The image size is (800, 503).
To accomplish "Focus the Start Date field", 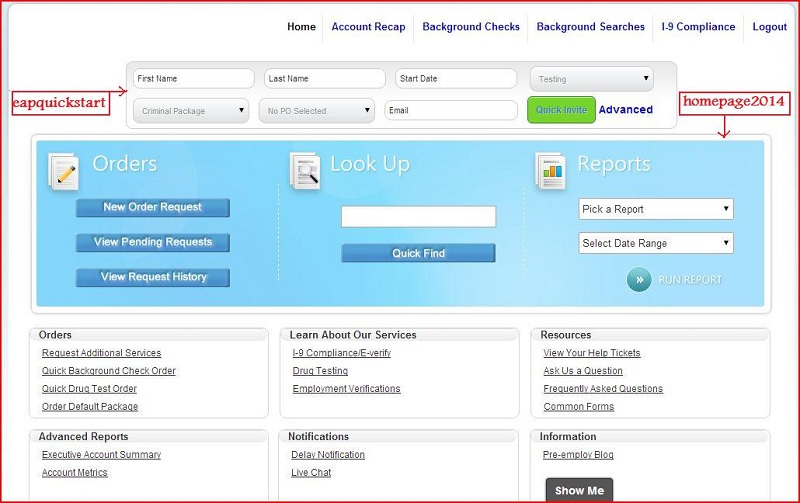I will coord(456,79).
